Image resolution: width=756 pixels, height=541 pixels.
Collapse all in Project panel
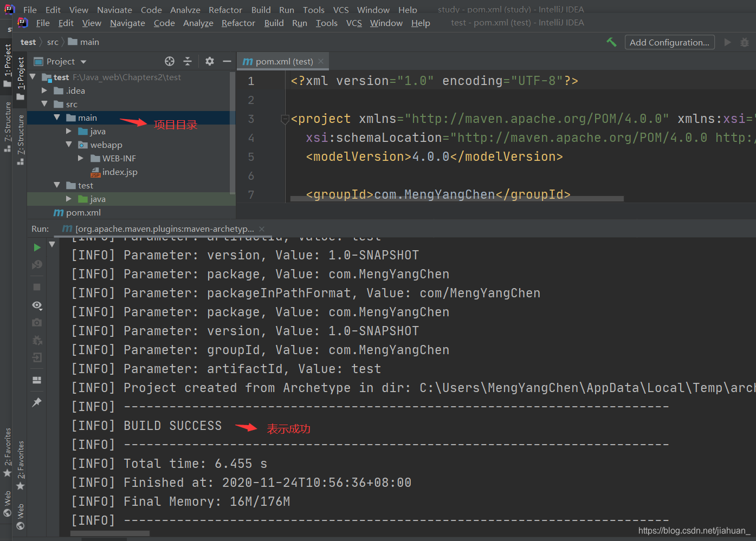(188, 61)
